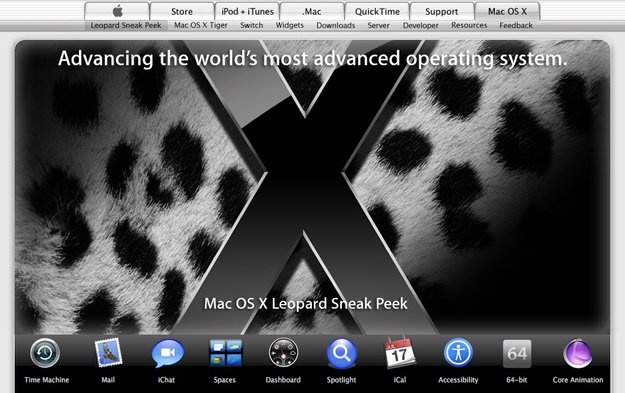Open the .Mac tab
The width and height of the screenshot is (625, 393).
coord(312,11)
